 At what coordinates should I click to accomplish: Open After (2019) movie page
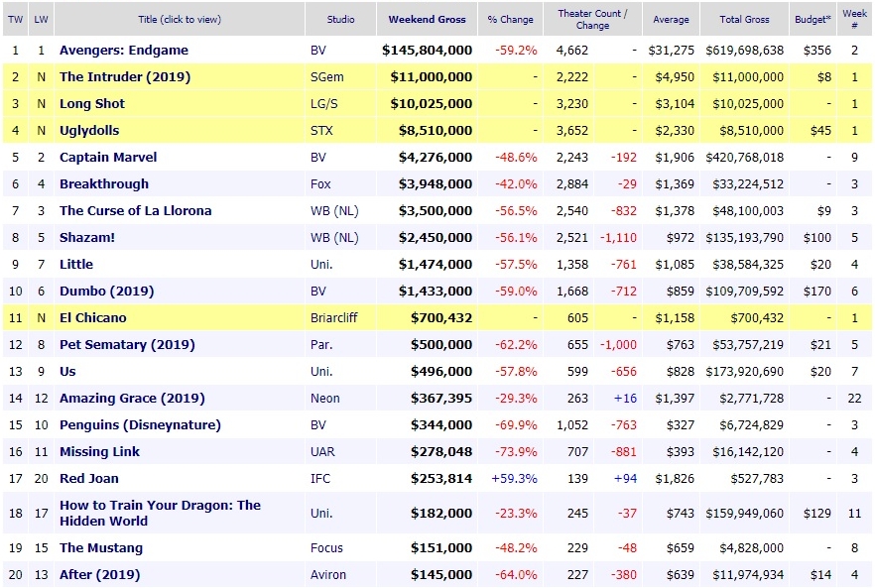click(99, 575)
